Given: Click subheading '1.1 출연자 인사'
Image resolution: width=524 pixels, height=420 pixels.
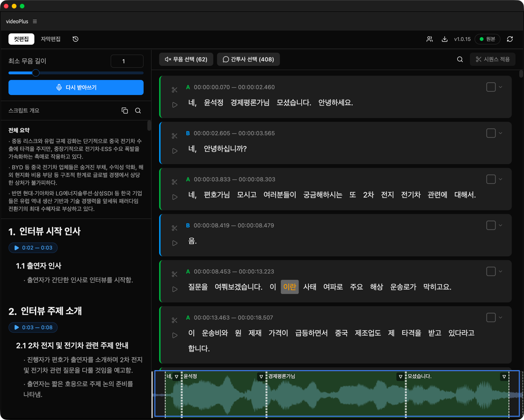Looking at the screenshot, I should click(39, 266).
